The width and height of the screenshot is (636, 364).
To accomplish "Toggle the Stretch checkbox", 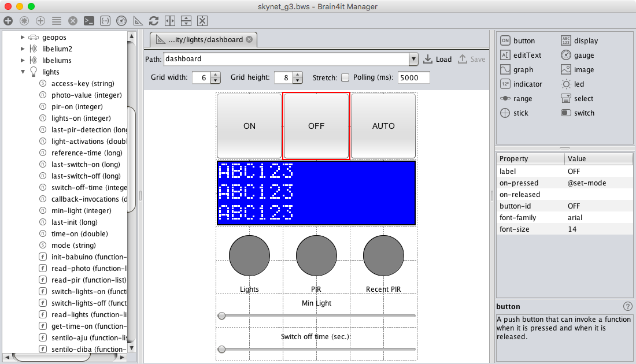I will (x=345, y=77).
